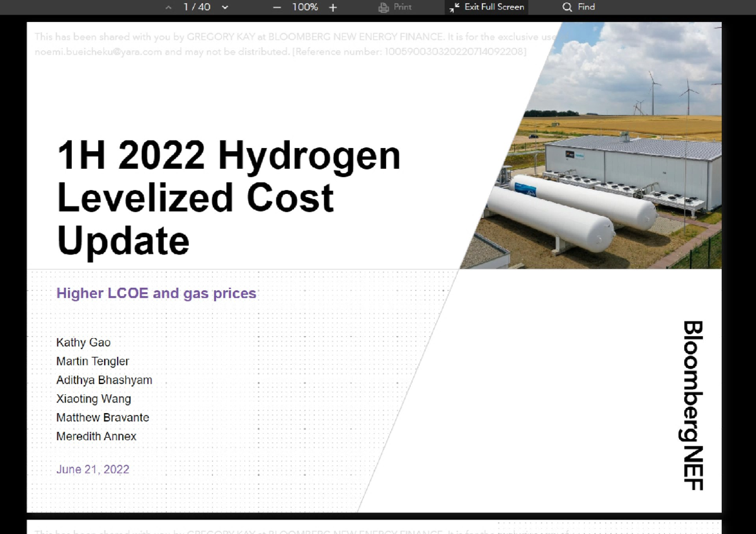The width and height of the screenshot is (756, 534).
Task: Click the subtitle Higher LCOE and gas prices
Action: tap(156, 293)
